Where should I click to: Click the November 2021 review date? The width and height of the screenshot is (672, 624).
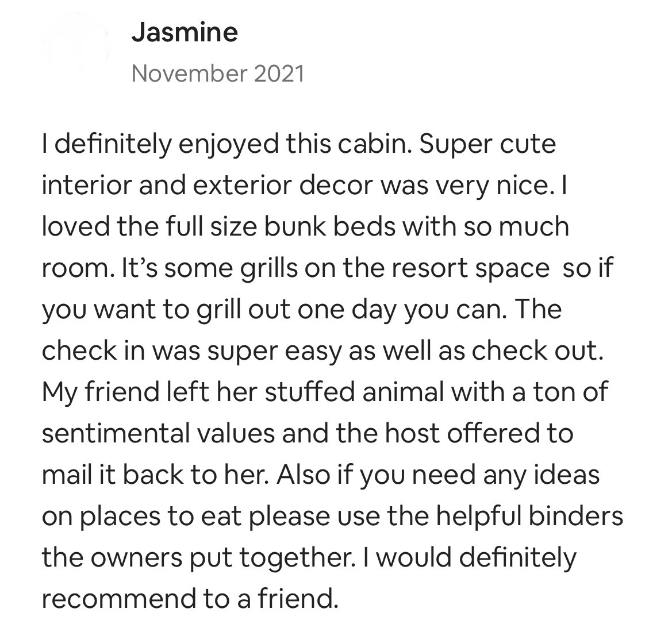(x=218, y=73)
